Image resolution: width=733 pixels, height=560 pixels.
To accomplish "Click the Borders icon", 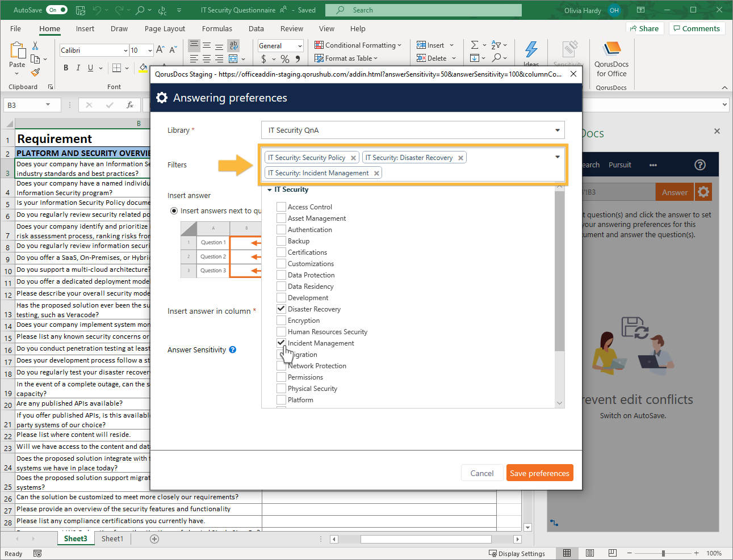I will click(x=116, y=68).
